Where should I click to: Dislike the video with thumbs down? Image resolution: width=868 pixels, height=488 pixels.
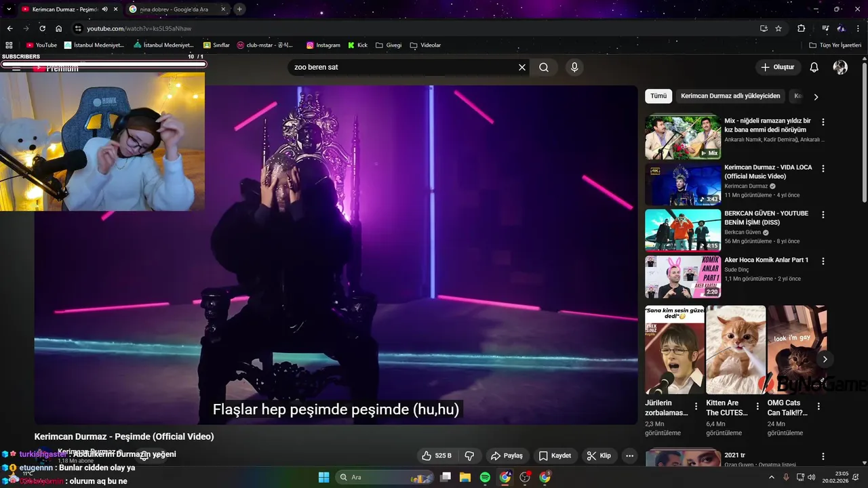469,455
